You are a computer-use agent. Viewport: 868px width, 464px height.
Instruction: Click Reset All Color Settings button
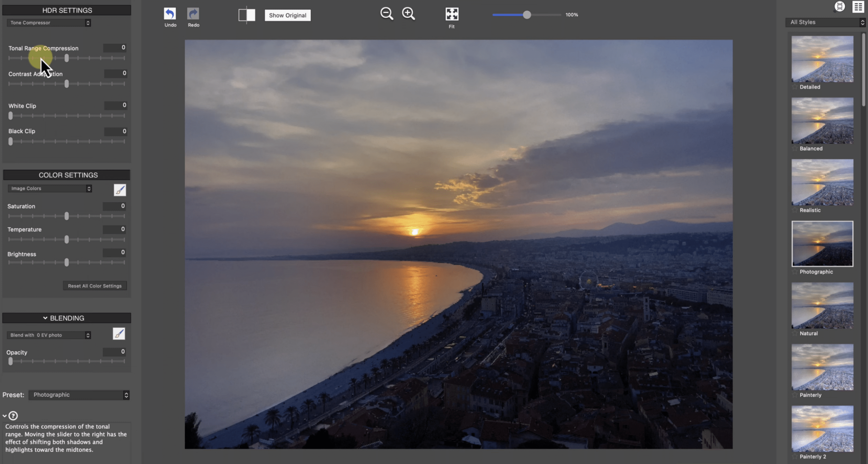pyautogui.click(x=95, y=286)
